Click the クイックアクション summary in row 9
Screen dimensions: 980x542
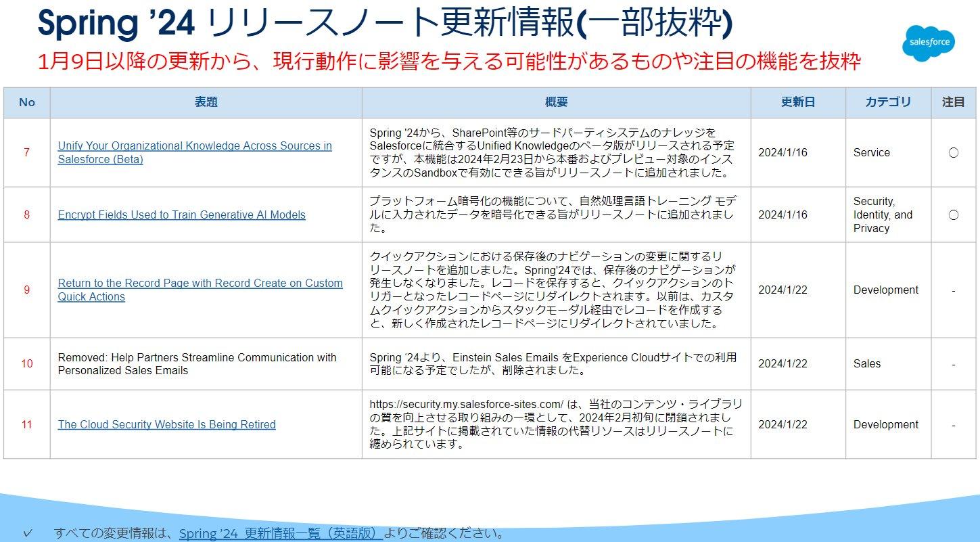pos(552,290)
